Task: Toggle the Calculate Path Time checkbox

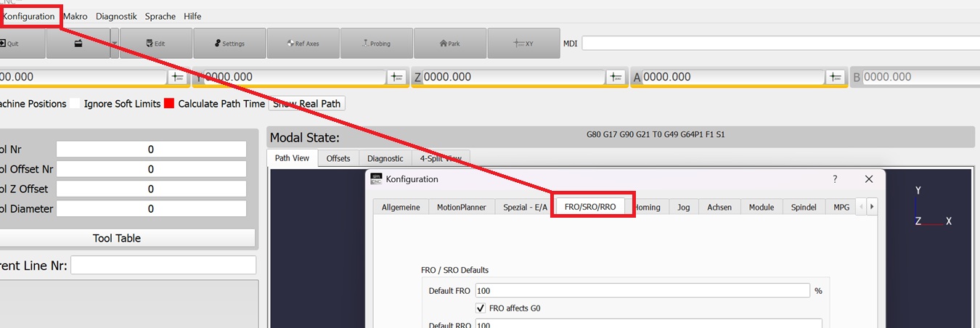Action: coord(169,104)
